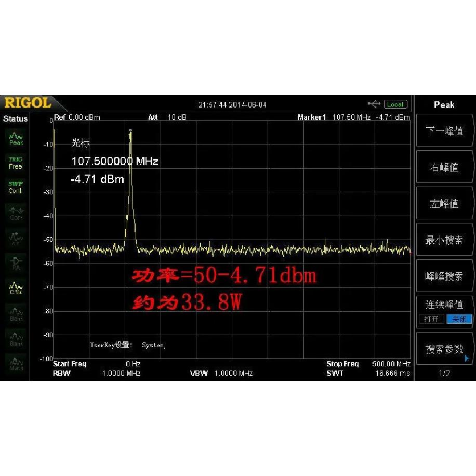Image resolution: width=476 pixels, height=476 pixels.
Task: Select the SWP Cont sweep status
Action: coord(16,187)
